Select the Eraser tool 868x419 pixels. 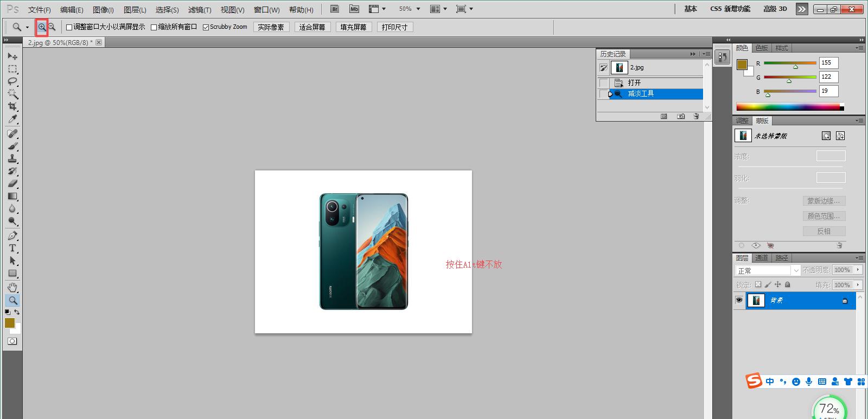(x=12, y=183)
